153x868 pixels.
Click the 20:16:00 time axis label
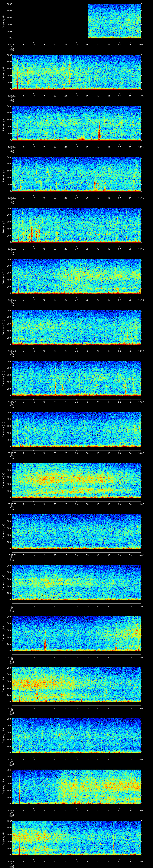pyautogui.click(x=12, y=402)
